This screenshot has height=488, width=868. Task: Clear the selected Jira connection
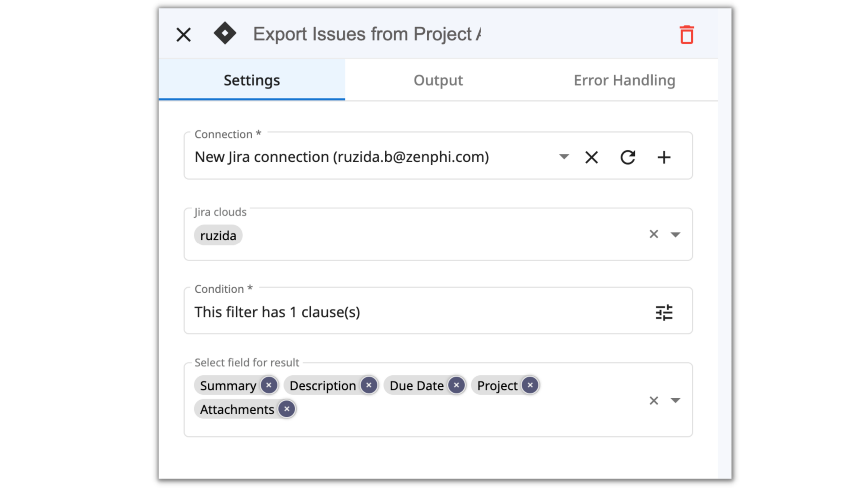(591, 157)
